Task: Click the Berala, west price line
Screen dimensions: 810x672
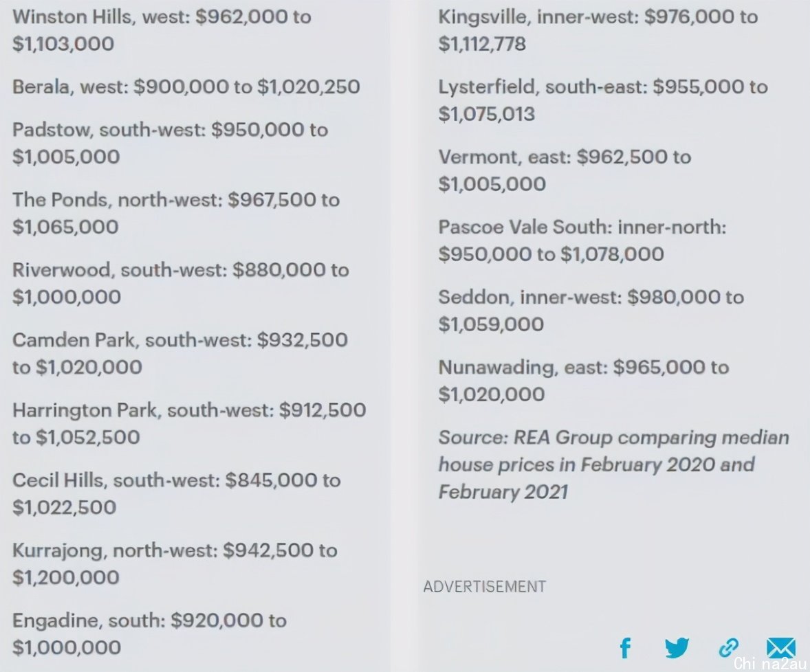Action: point(186,87)
